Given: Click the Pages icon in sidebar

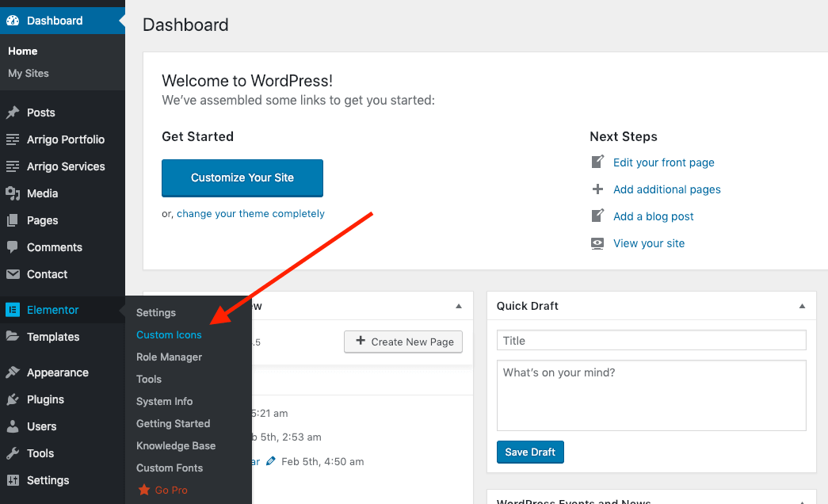Looking at the screenshot, I should pyautogui.click(x=13, y=220).
